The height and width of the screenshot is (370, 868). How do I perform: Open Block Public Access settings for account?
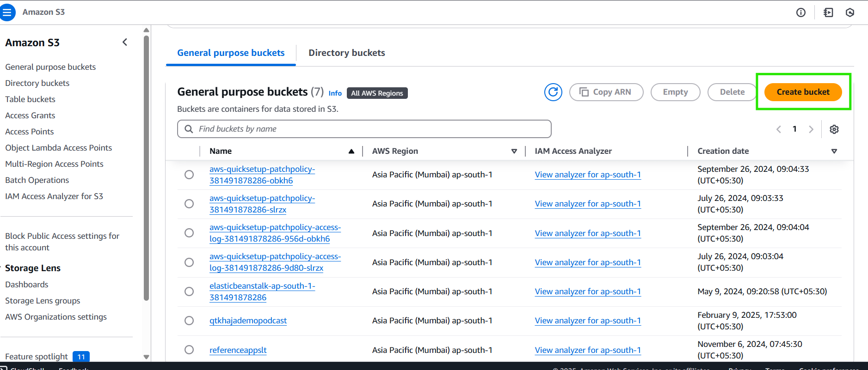(62, 242)
